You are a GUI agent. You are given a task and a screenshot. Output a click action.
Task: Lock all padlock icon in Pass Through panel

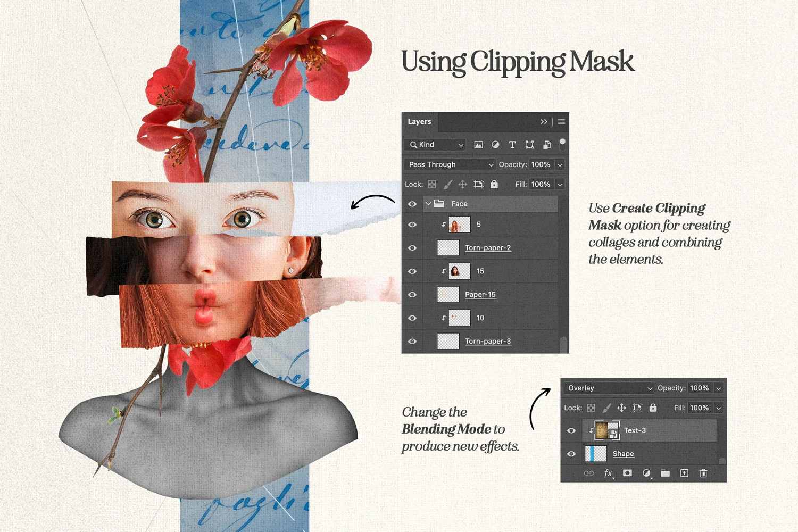click(494, 184)
